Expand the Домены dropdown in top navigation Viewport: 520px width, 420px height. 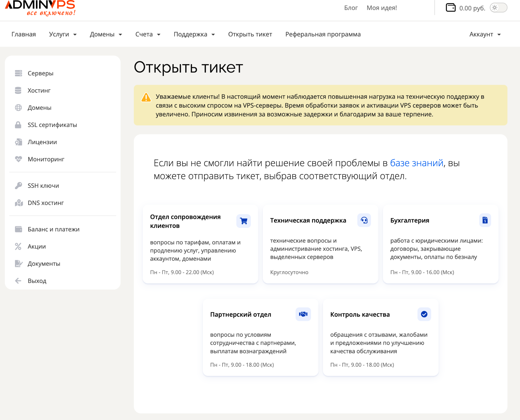pos(106,34)
